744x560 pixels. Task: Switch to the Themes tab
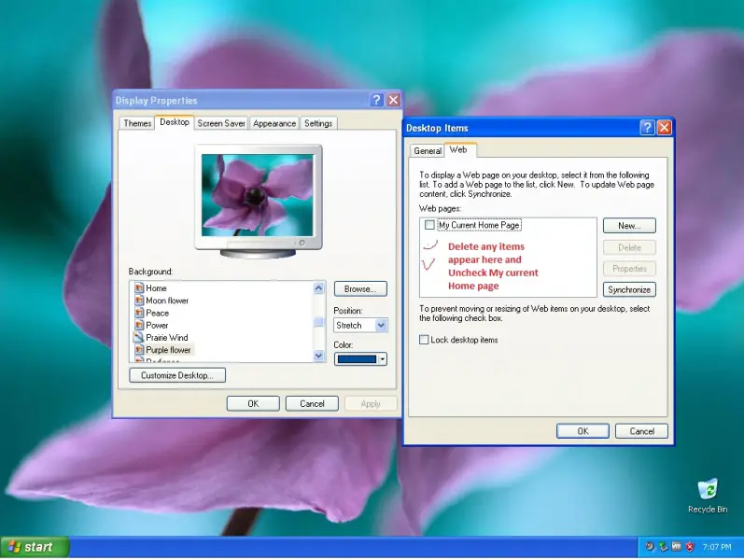(137, 123)
